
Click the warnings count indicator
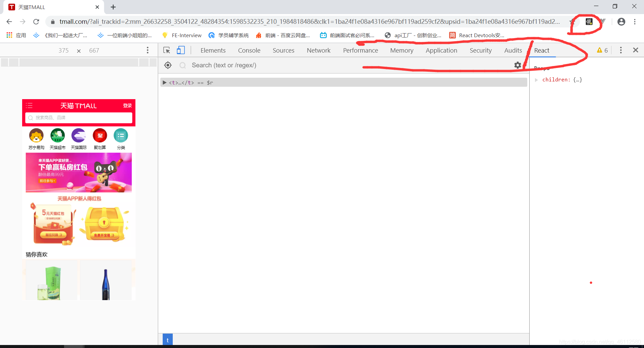[x=602, y=50]
